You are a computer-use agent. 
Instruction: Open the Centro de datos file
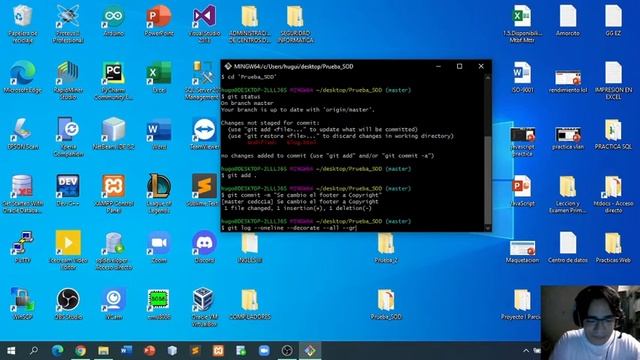pyautogui.click(x=568, y=248)
